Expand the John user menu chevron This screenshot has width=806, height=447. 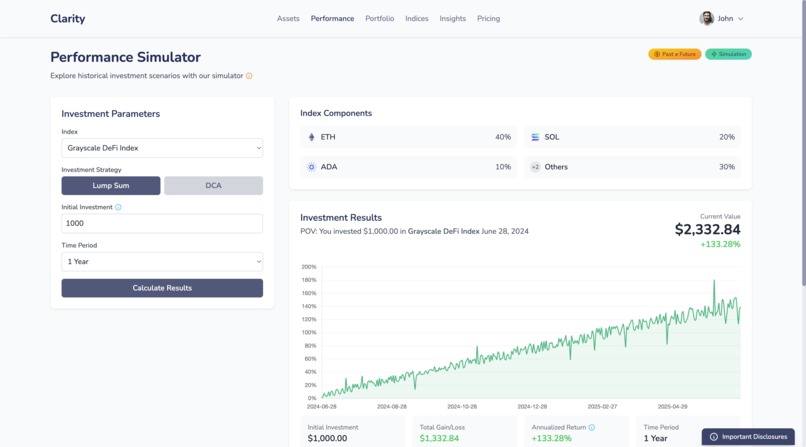[x=741, y=18]
